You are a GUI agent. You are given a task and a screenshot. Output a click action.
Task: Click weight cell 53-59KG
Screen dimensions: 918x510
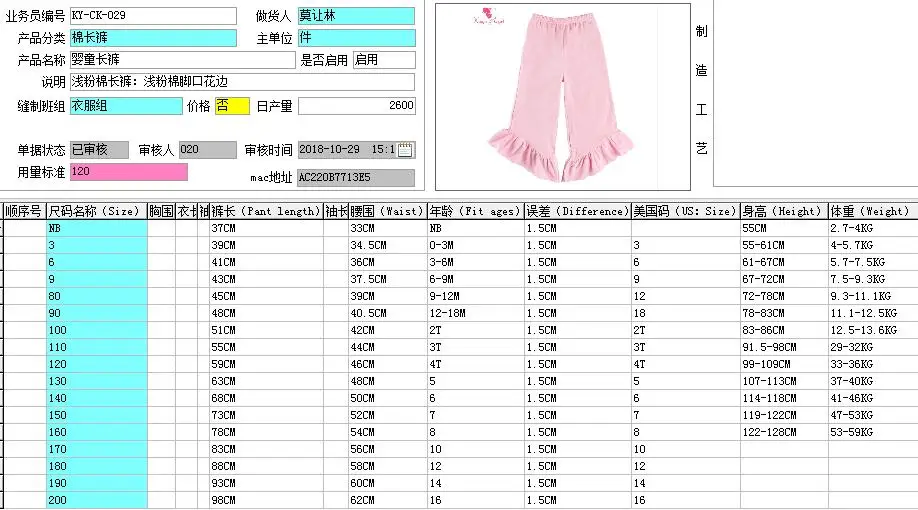pyautogui.click(x=872, y=432)
